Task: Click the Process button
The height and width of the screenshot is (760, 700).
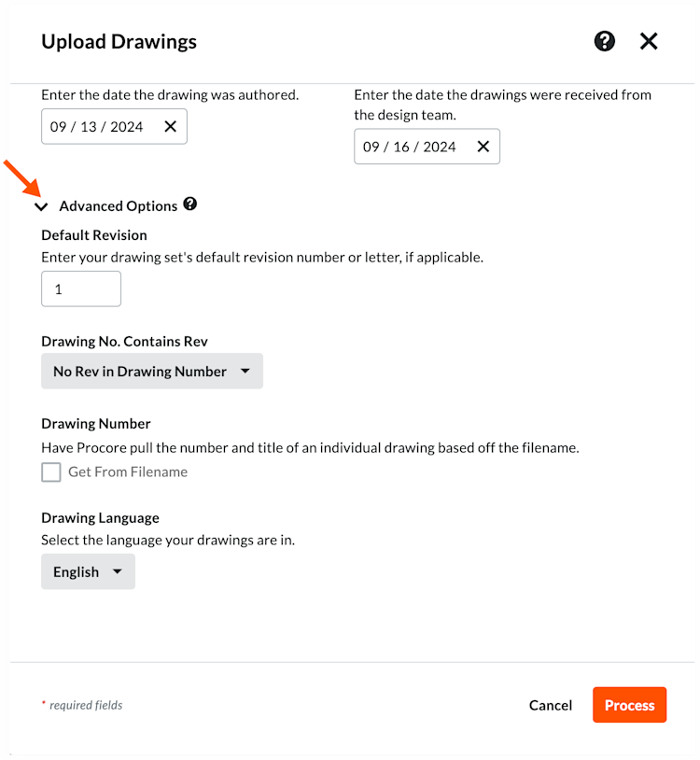Action: click(629, 705)
